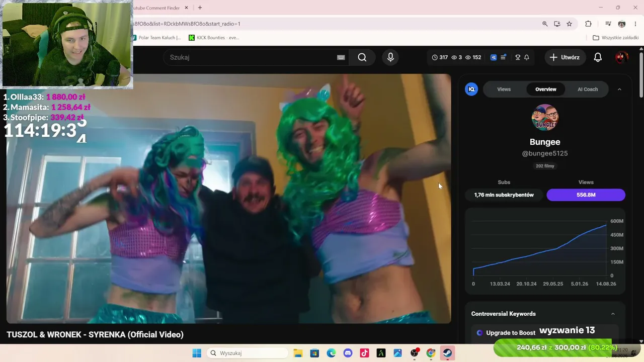
Task: Click the 202 filmy badge
Action: 545,166
